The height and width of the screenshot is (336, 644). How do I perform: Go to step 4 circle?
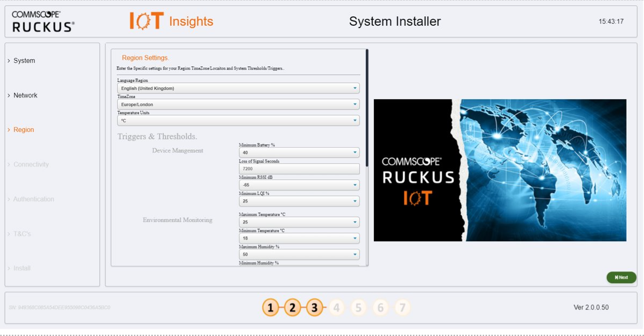[x=336, y=307]
